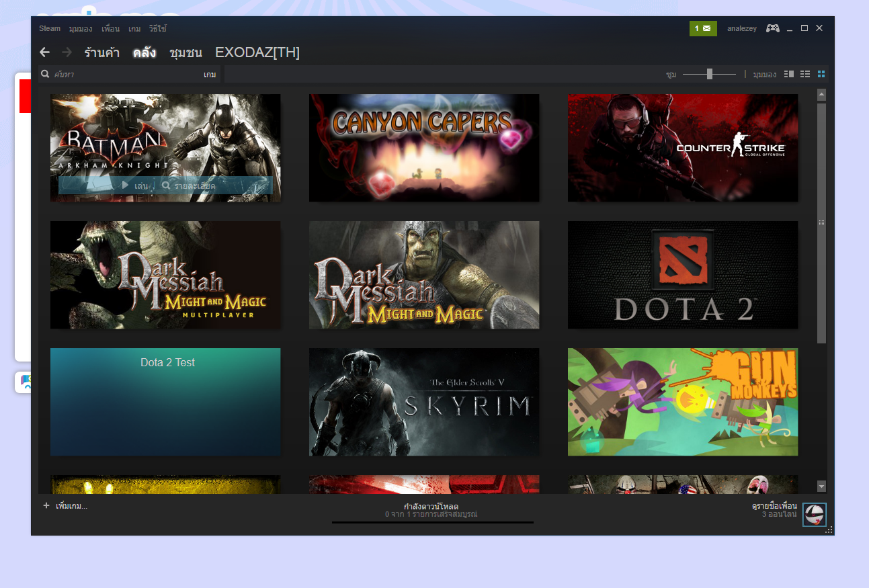
Task: Click the scrollbar up arrow
Action: 821,95
